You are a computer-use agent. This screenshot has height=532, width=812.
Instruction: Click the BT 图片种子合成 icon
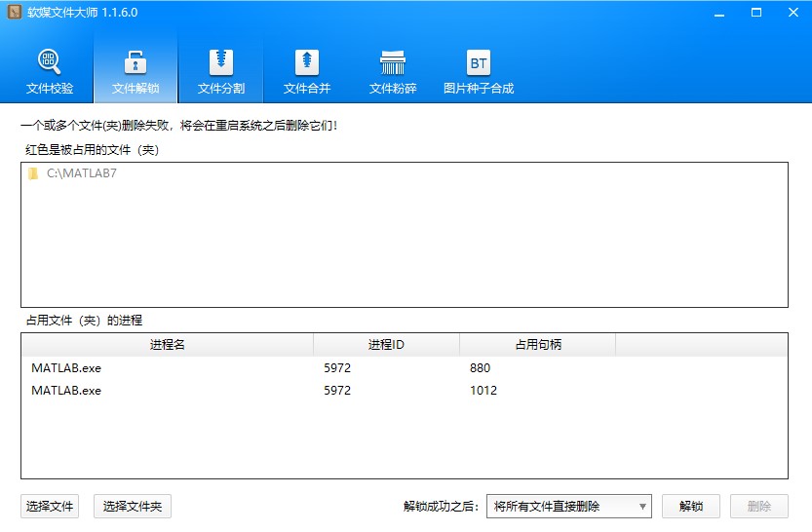pyautogui.click(x=479, y=63)
